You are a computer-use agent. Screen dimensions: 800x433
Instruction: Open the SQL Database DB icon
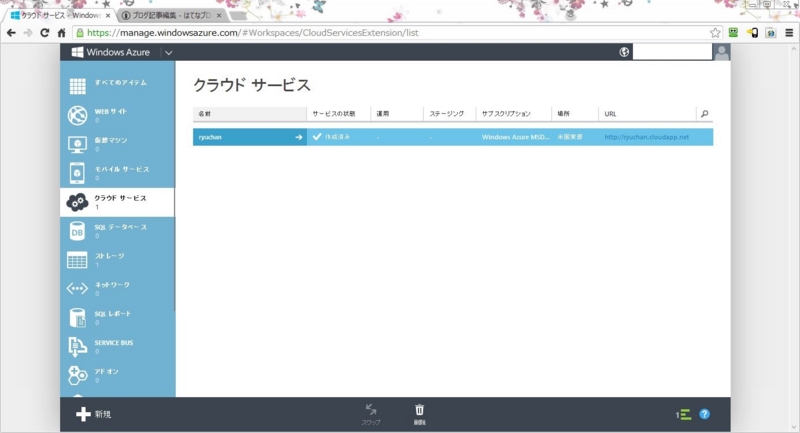[77, 231]
